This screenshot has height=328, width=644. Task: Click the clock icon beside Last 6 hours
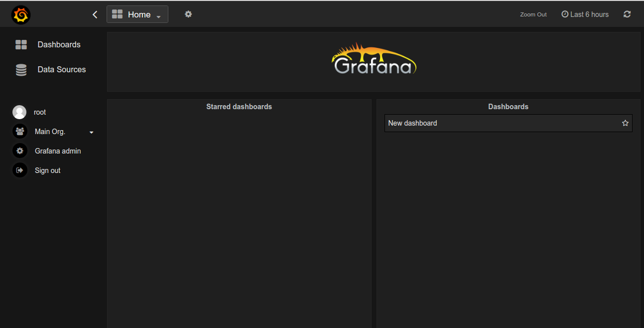pyautogui.click(x=565, y=14)
